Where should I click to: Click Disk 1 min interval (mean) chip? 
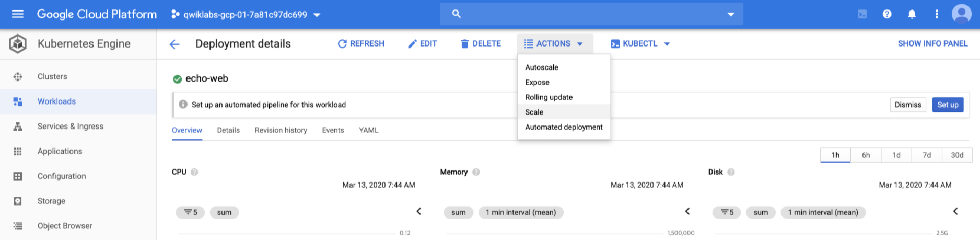[823, 212]
